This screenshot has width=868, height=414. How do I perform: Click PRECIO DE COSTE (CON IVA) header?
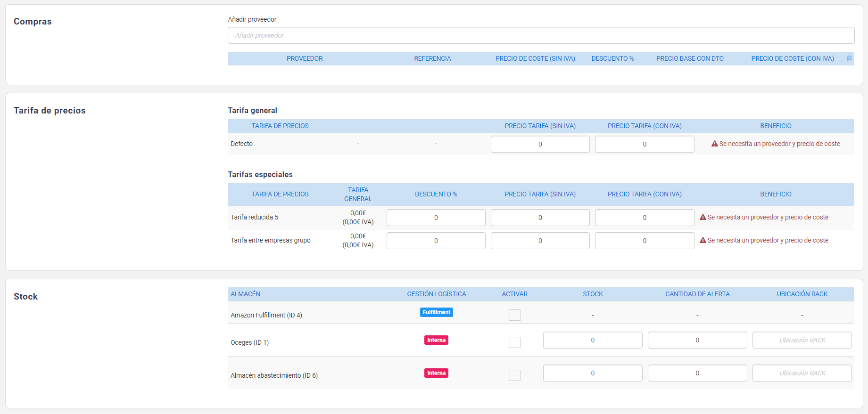click(793, 58)
